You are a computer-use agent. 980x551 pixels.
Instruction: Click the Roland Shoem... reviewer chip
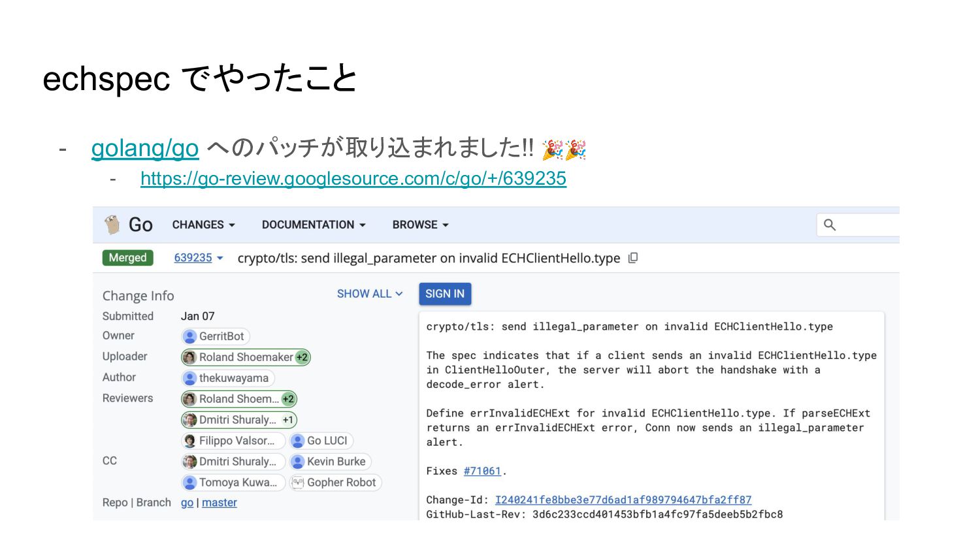click(x=239, y=399)
